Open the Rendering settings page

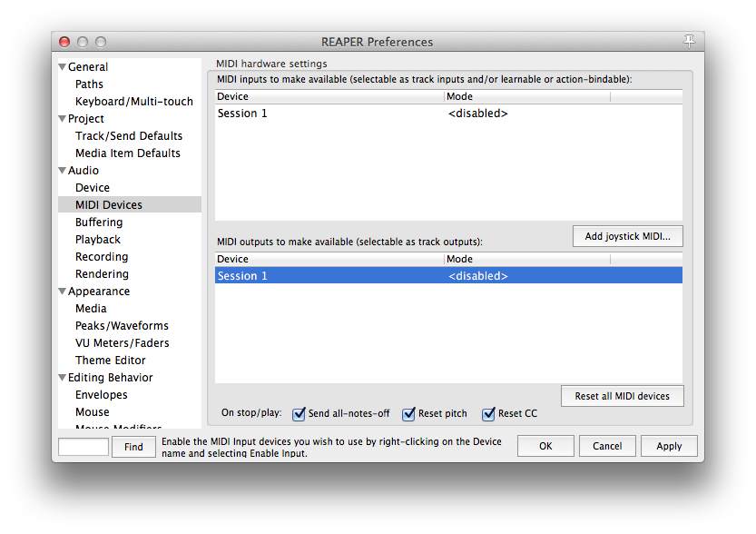click(102, 274)
